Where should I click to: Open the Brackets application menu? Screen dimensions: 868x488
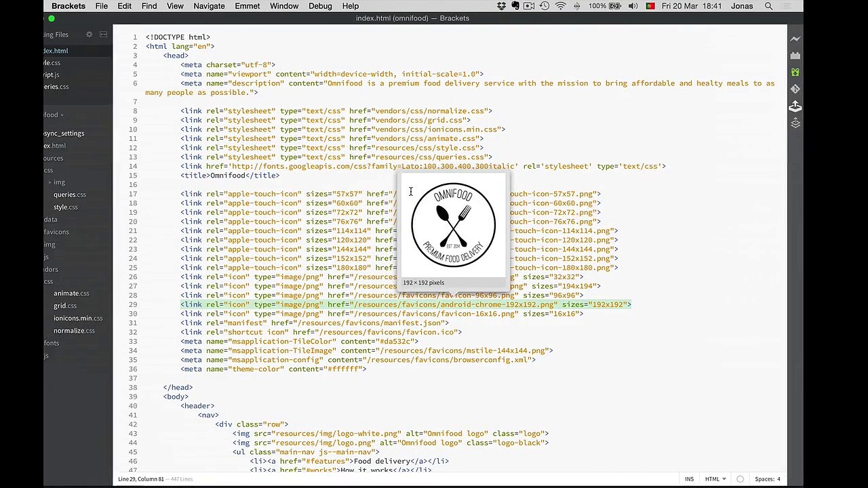pos(68,6)
